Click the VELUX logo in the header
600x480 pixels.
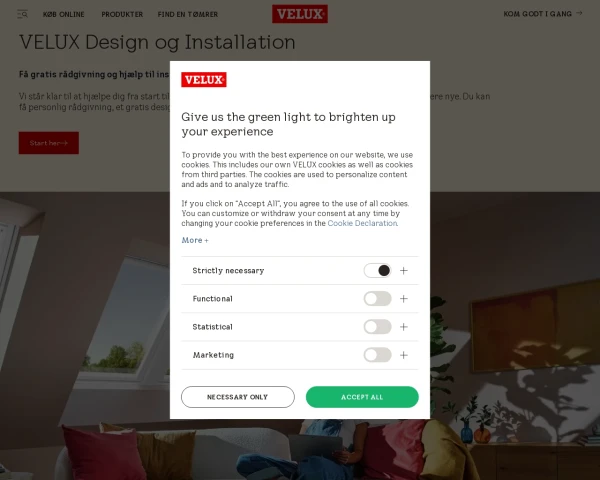point(300,14)
